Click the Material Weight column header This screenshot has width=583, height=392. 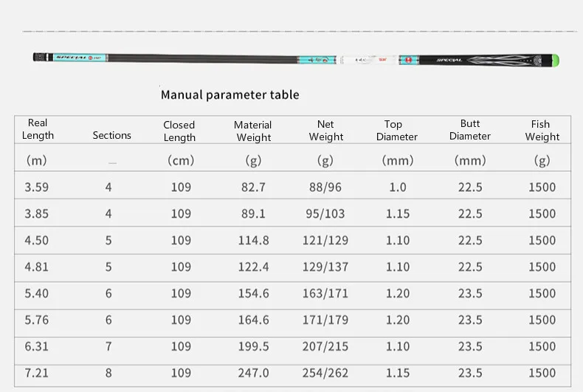(252, 131)
